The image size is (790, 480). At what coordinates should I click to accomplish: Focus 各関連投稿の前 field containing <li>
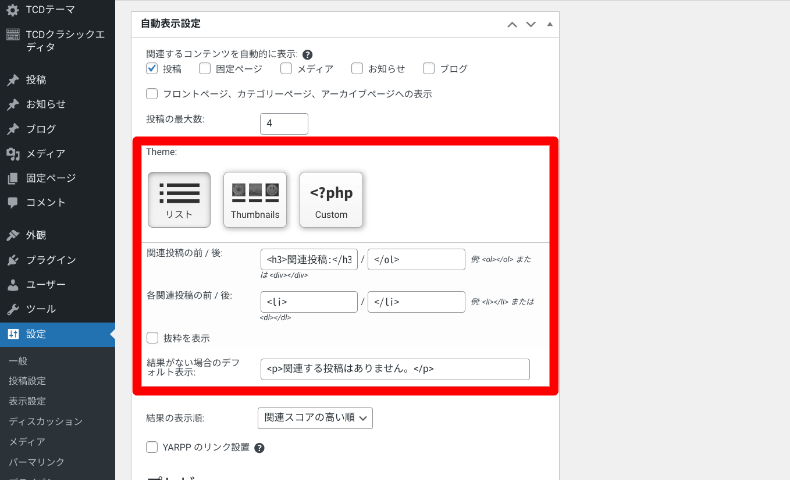(309, 302)
